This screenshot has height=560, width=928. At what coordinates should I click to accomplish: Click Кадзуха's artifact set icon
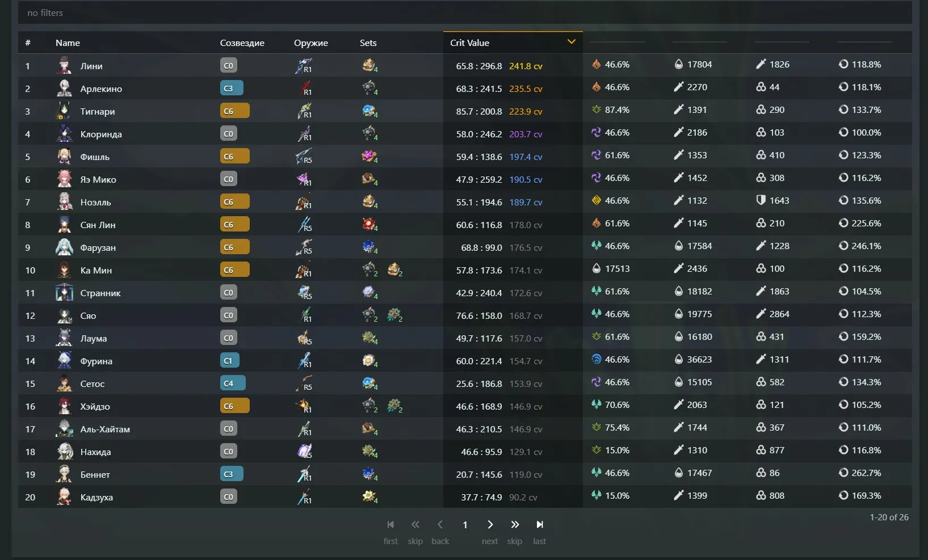pos(369,497)
